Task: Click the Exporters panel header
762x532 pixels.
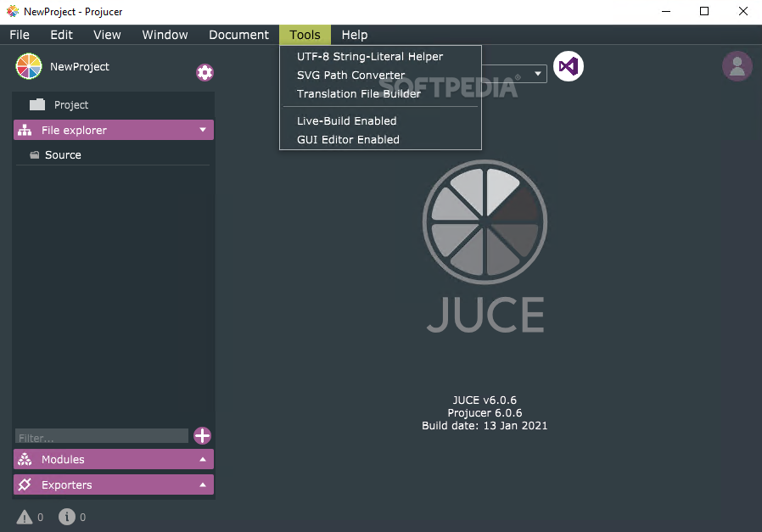Action: [x=114, y=484]
